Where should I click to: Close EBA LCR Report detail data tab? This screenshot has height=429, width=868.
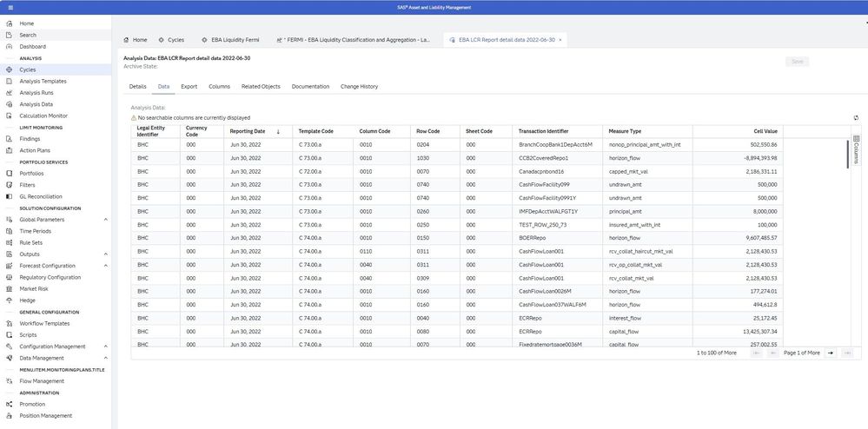tap(560, 41)
